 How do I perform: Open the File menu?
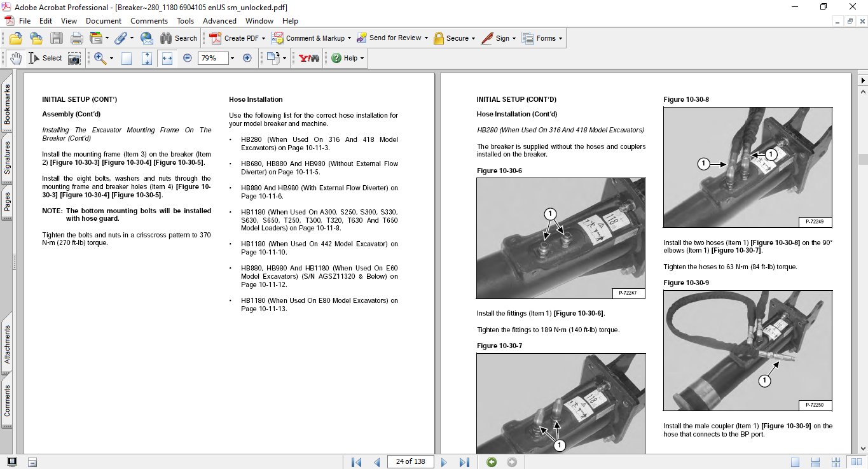[25, 20]
